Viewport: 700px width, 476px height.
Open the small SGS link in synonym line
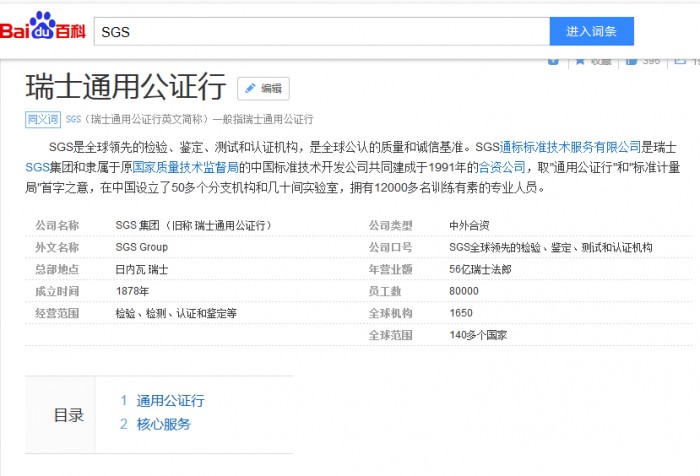pos(73,119)
